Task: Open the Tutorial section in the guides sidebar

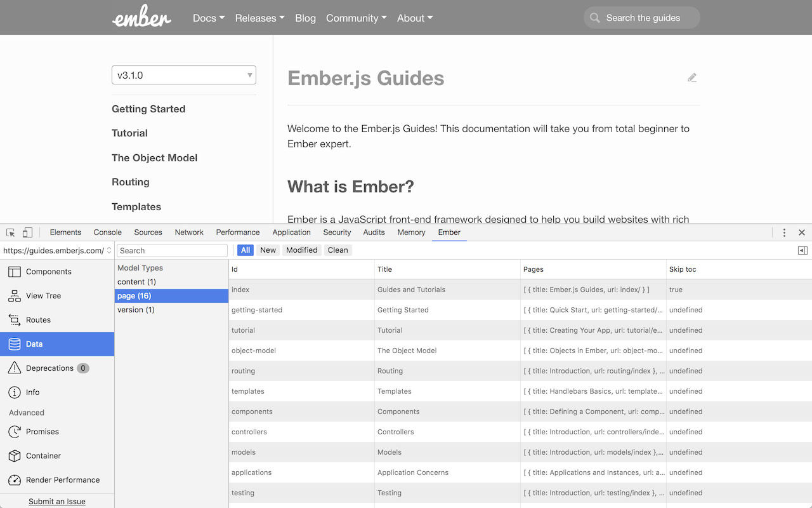Action: [129, 133]
